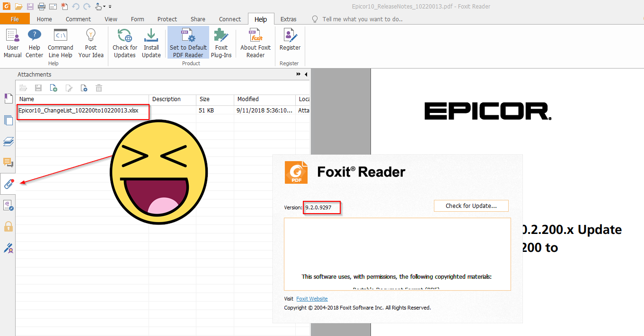Open the Help Center

35,43
